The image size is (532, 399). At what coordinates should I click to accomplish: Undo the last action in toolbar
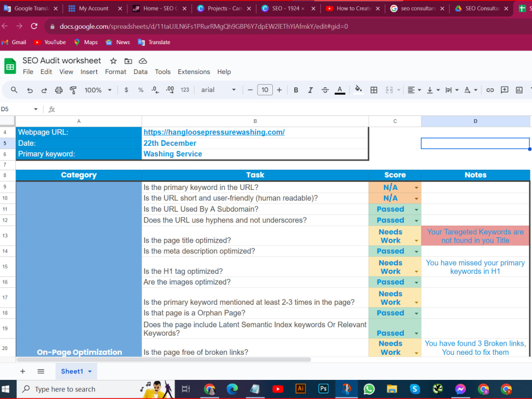(x=30, y=90)
